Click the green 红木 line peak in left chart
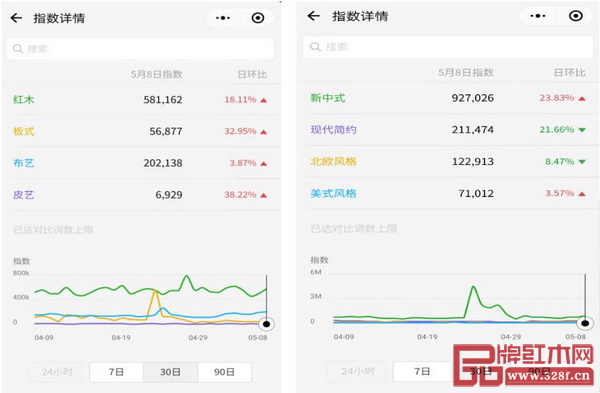The width and height of the screenshot is (600, 393). [x=186, y=276]
